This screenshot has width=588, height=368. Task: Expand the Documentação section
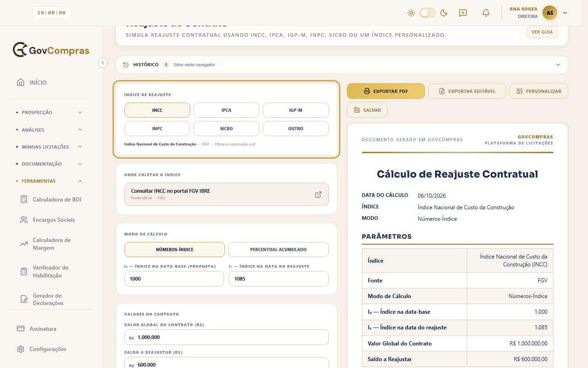click(x=51, y=164)
